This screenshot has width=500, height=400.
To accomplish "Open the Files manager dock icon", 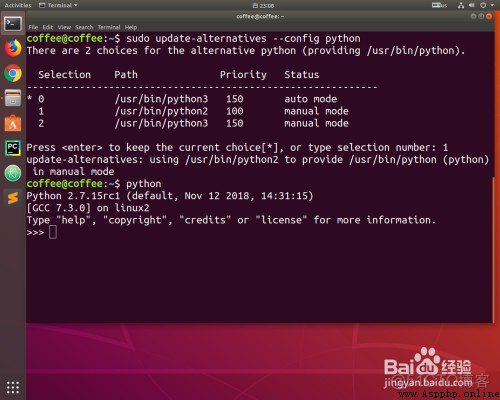I will (x=13, y=98).
